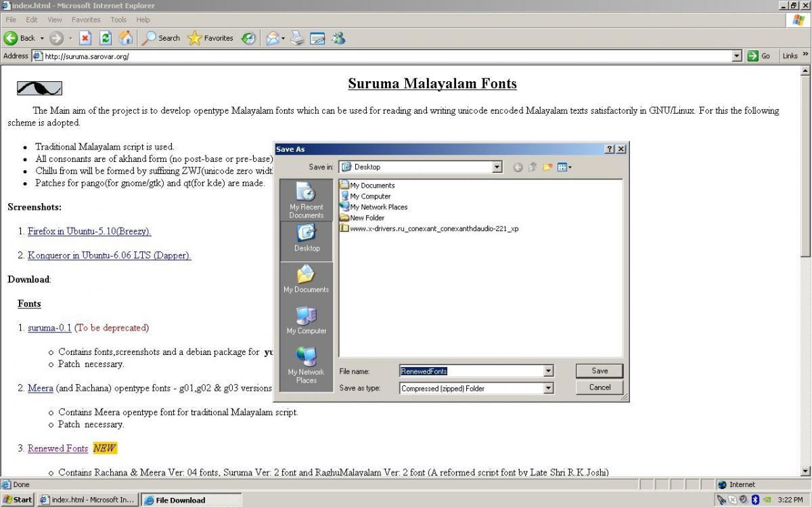
Task: Click the NVIDIA tray icon
Action: (x=767, y=500)
